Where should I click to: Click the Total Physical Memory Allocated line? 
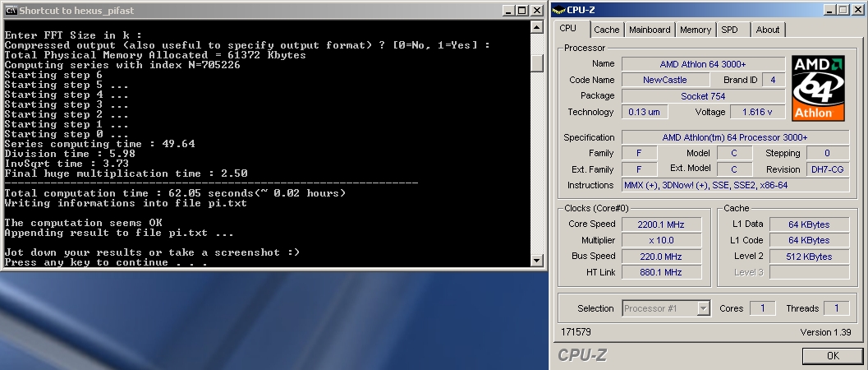[x=155, y=55]
